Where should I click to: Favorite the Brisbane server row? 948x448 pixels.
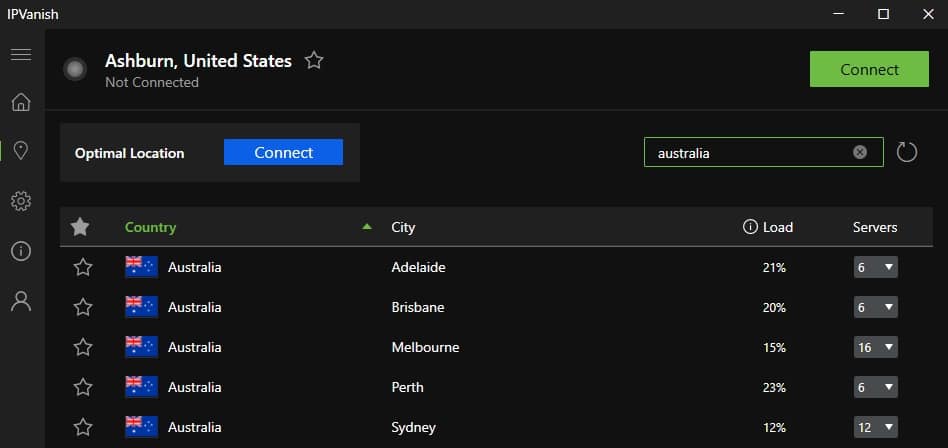click(83, 307)
